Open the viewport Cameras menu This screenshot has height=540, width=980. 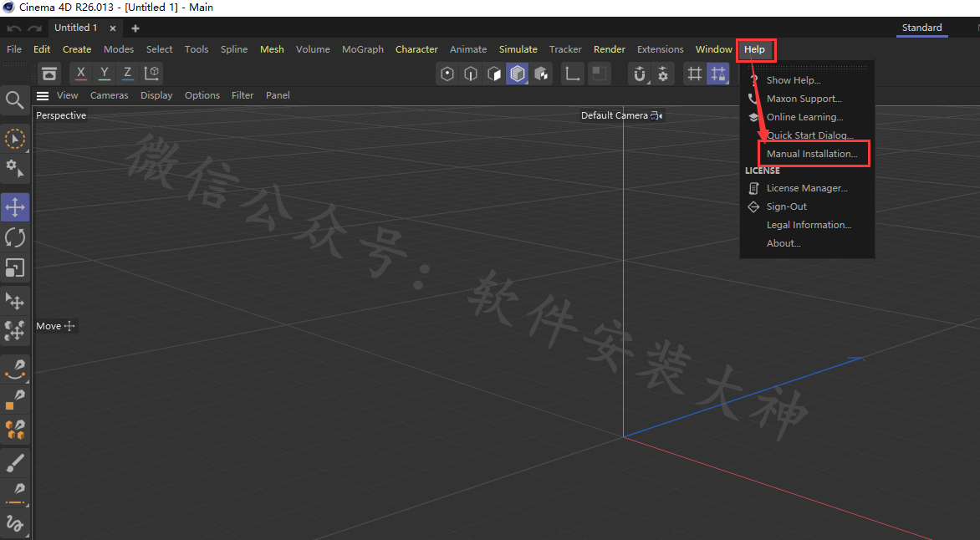pos(110,95)
